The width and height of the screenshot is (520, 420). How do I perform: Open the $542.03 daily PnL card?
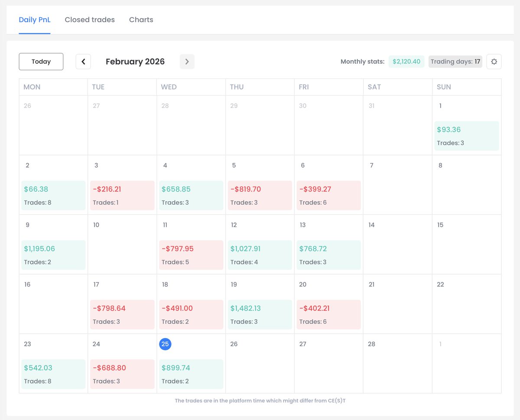coord(53,374)
